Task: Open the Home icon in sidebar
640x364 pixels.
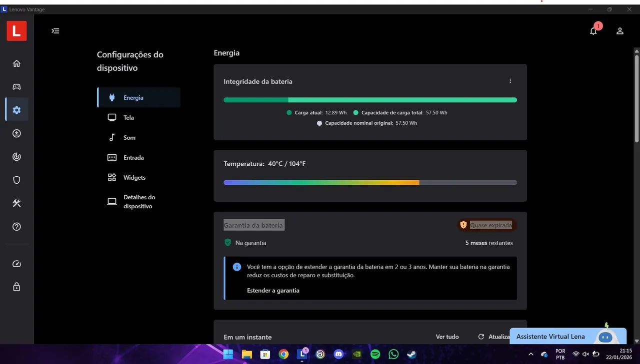Action: tap(16, 63)
